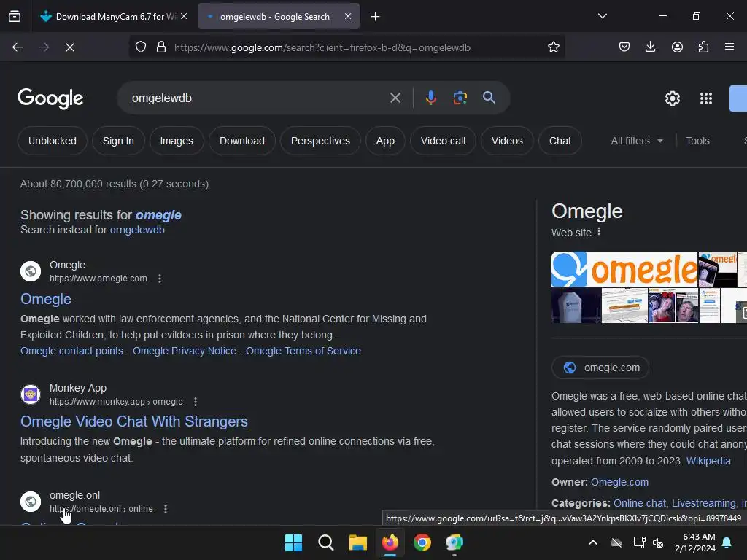Open the Google apps grid
This screenshot has width=747, height=560.
pyautogui.click(x=706, y=98)
